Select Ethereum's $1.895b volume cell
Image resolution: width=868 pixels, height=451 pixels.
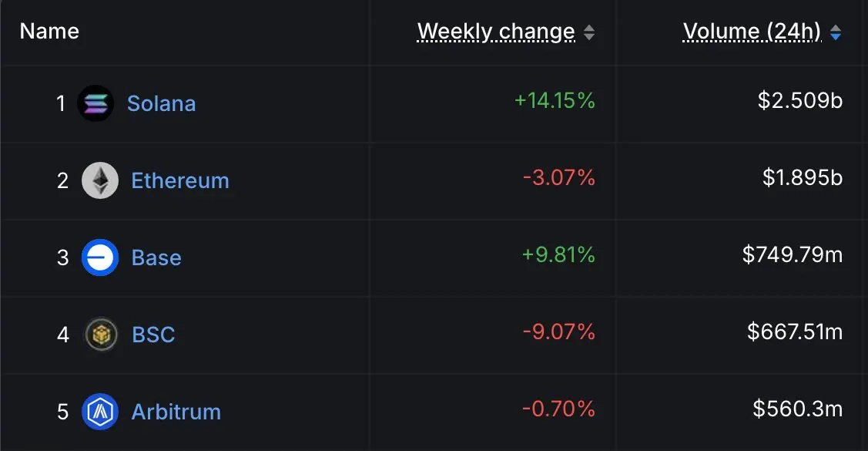(x=803, y=177)
